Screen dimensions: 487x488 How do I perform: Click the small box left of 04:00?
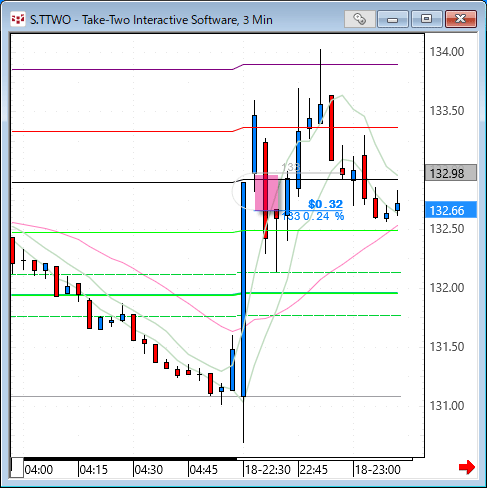click(x=17, y=468)
